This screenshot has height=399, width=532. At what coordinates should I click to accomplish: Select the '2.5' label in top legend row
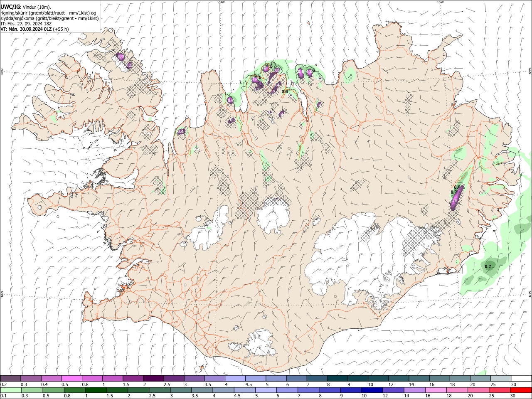[x=167, y=384]
